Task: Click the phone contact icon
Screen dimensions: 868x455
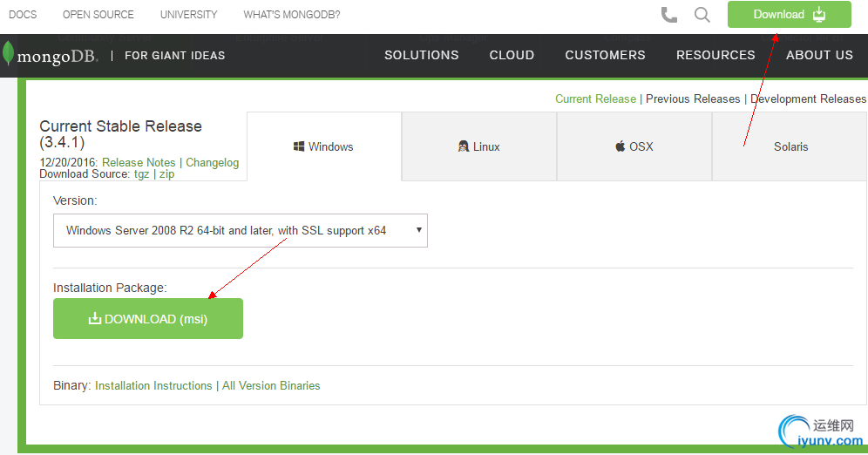Action: 668,15
